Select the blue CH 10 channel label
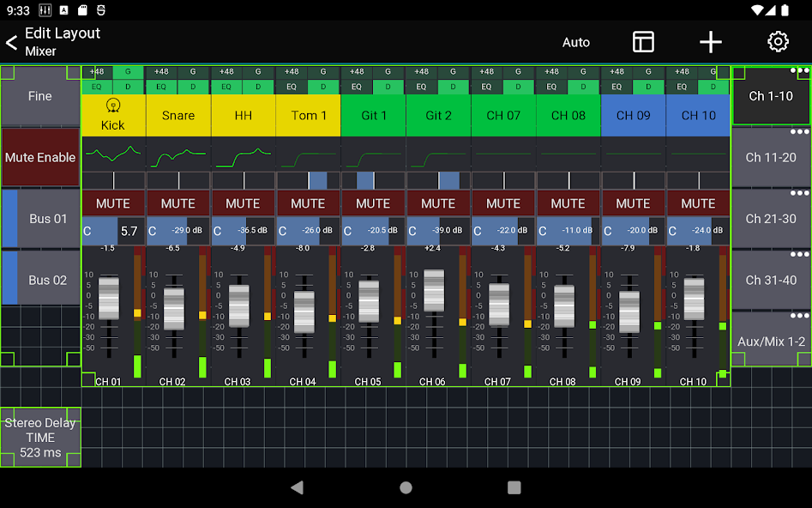 tap(699, 115)
